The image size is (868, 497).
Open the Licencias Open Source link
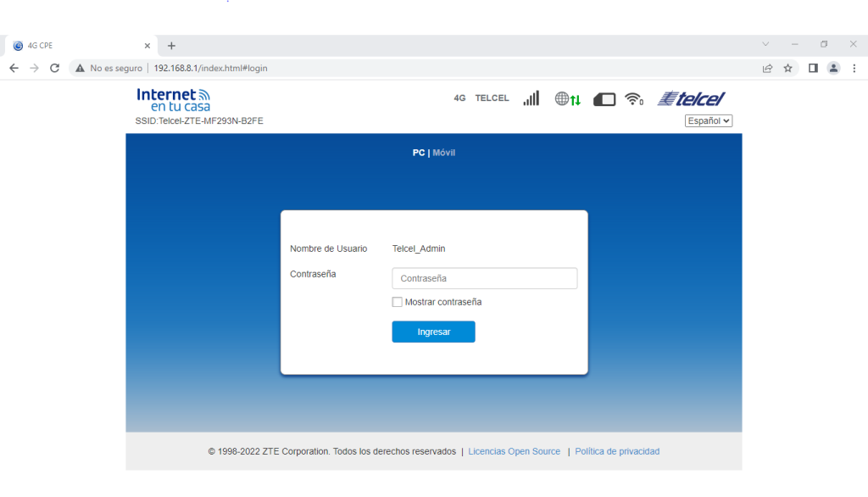click(x=515, y=451)
